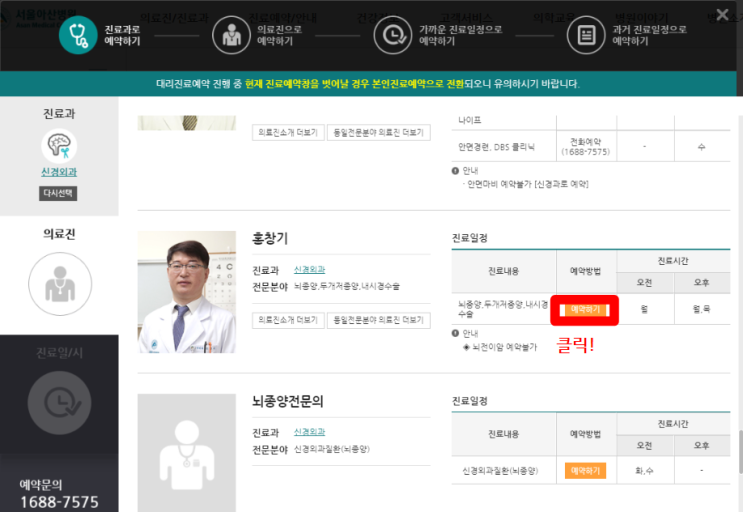Screen dimensions: 743x512
Task: Click the vertical scrollbar on the right
Action: click(x=740, y=451)
